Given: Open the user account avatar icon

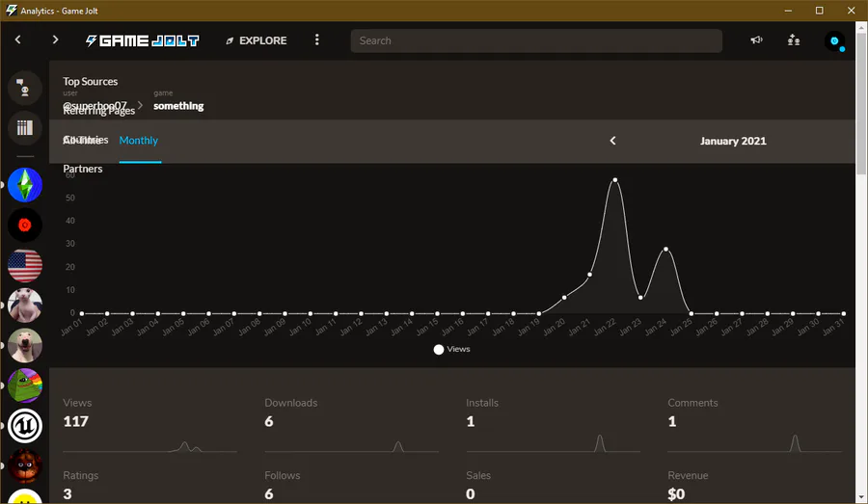Looking at the screenshot, I should pyautogui.click(x=834, y=40).
